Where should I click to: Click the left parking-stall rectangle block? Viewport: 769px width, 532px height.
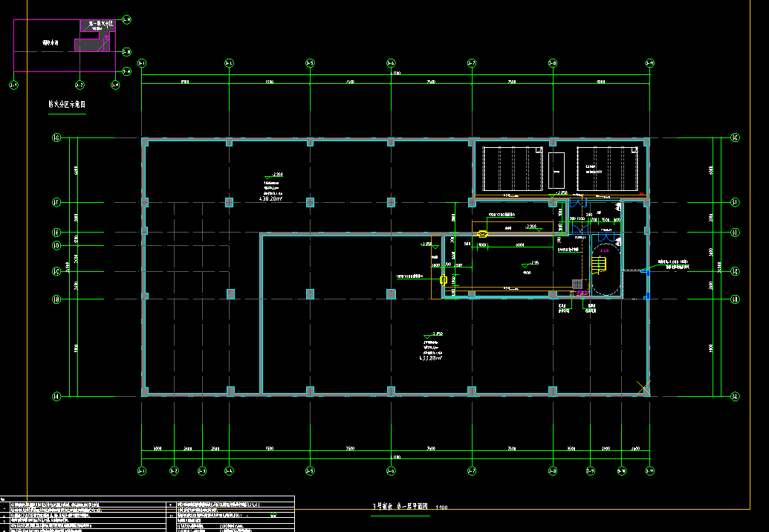coord(513,169)
